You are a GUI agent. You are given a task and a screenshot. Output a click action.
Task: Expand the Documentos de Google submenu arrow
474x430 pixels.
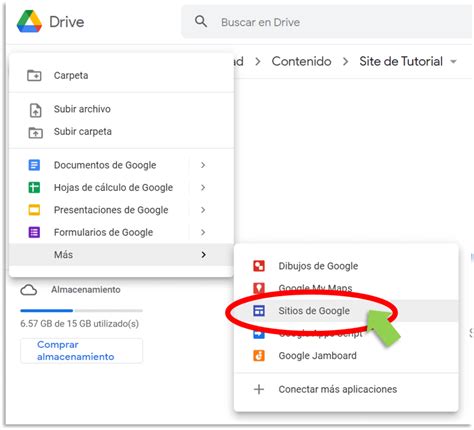[x=203, y=165]
